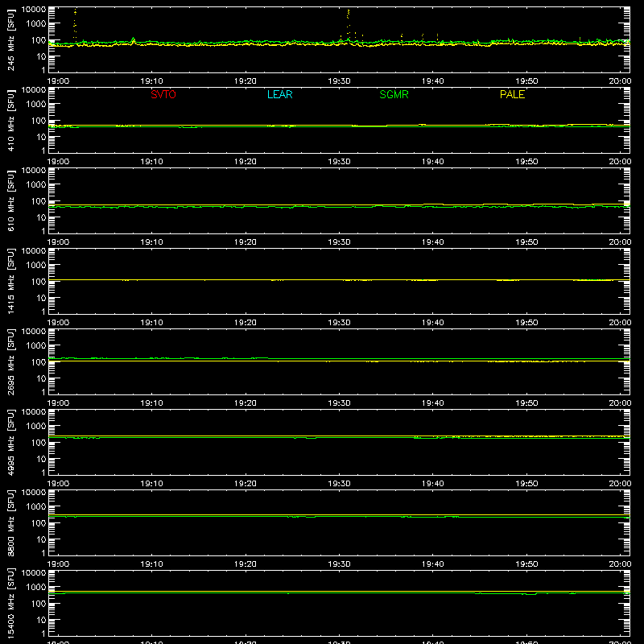Viewport: 644px width, 644px height.
Task: Click the 19:00 label under the 1415 MHz plot
Action: [58, 323]
